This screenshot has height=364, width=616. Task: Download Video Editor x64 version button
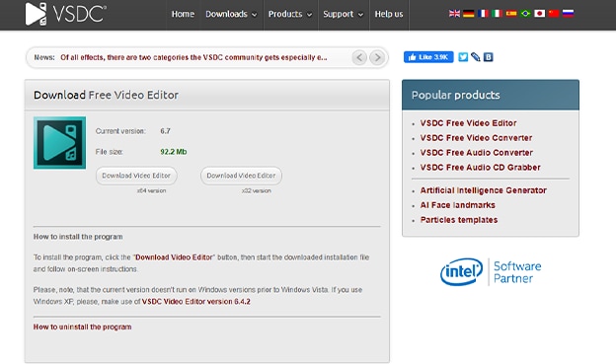coord(136,176)
